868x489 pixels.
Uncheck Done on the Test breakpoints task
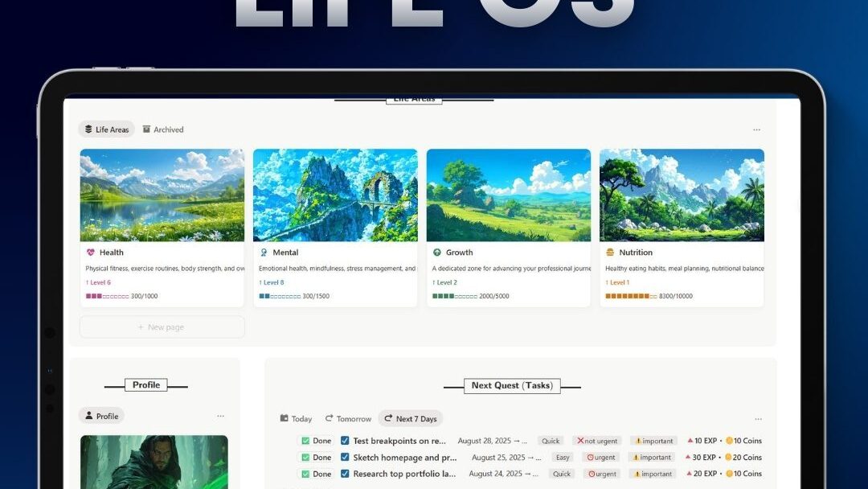[307, 441]
